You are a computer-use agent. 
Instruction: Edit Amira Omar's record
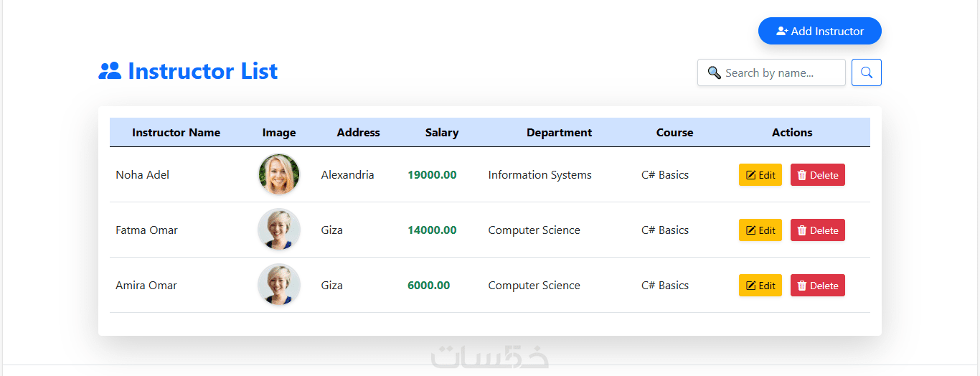pos(760,286)
